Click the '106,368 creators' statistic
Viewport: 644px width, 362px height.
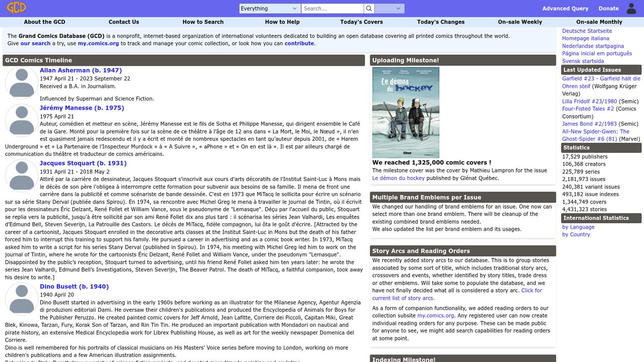(x=584, y=164)
